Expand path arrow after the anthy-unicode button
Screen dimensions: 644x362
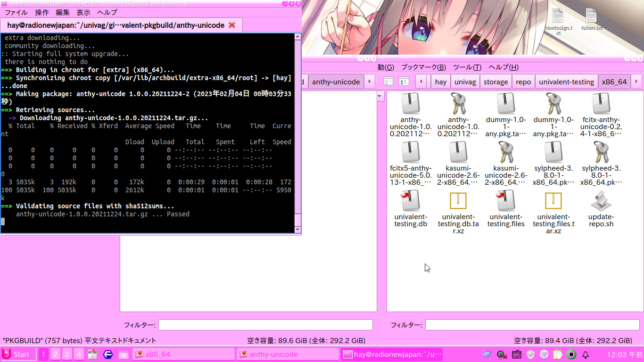[x=370, y=82]
